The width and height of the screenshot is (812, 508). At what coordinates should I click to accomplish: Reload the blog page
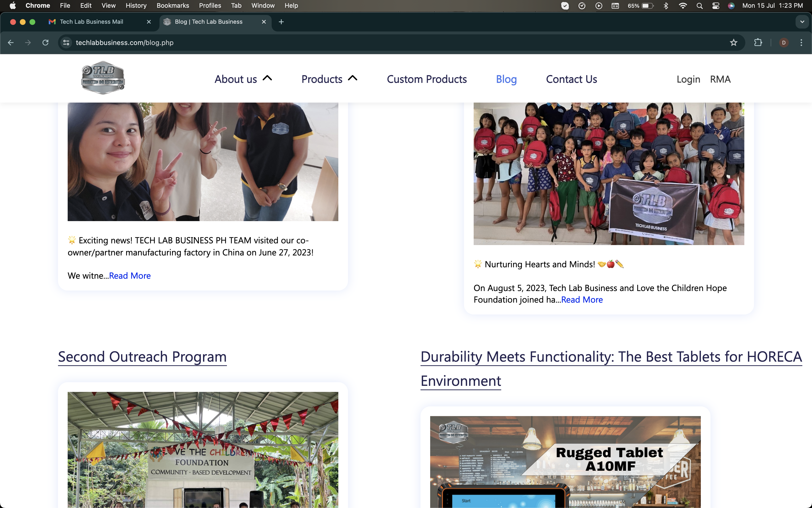45,43
